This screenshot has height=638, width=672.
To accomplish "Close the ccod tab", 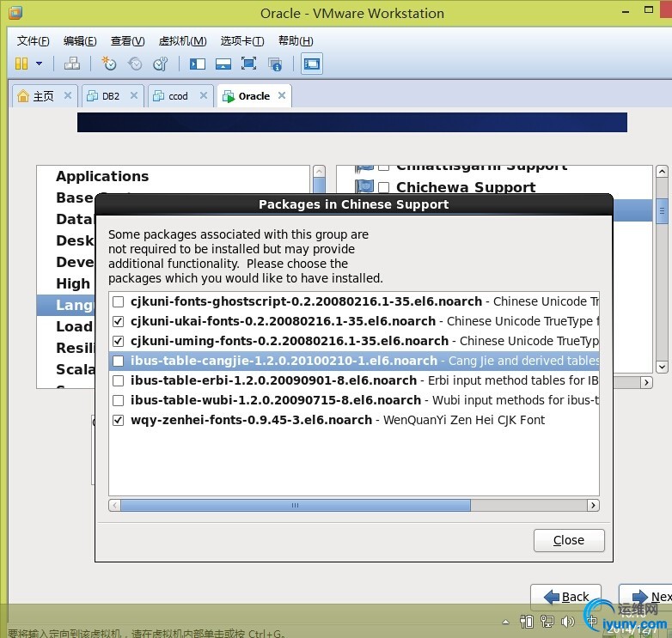I will tap(204, 95).
